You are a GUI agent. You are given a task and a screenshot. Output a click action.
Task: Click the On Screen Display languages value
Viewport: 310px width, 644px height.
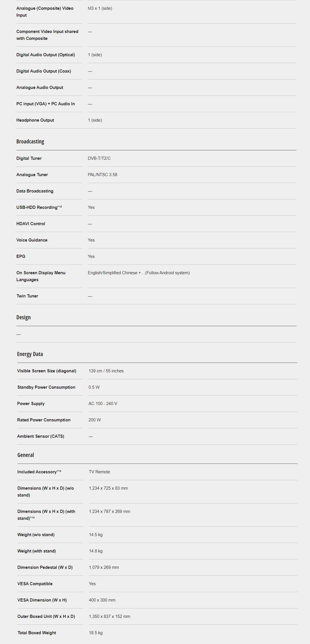139,273
